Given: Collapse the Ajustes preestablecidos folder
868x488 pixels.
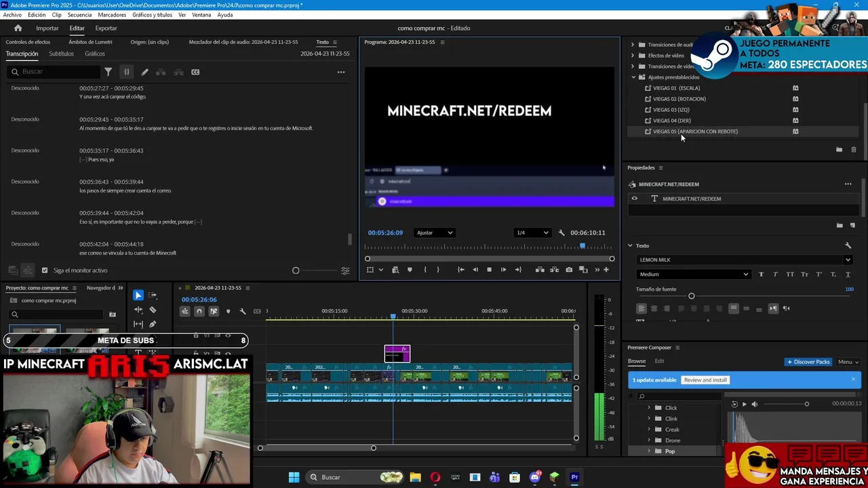Looking at the screenshot, I should [633, 77].
